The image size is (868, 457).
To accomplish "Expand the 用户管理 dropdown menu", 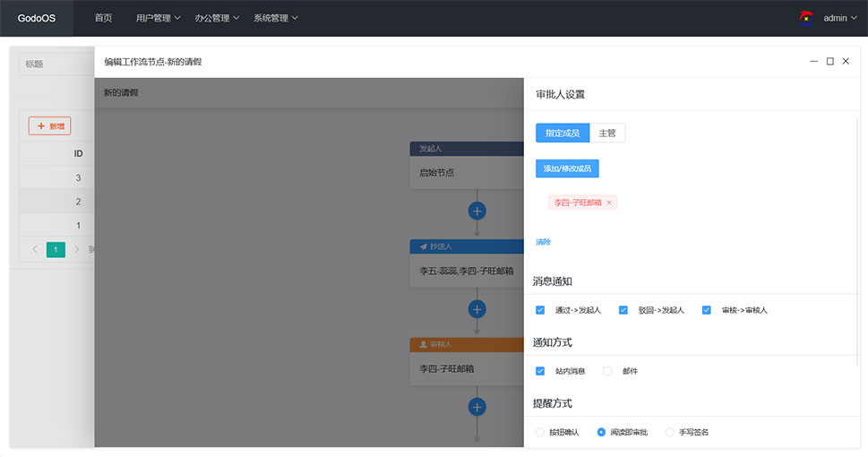I will tap(158, 18).
